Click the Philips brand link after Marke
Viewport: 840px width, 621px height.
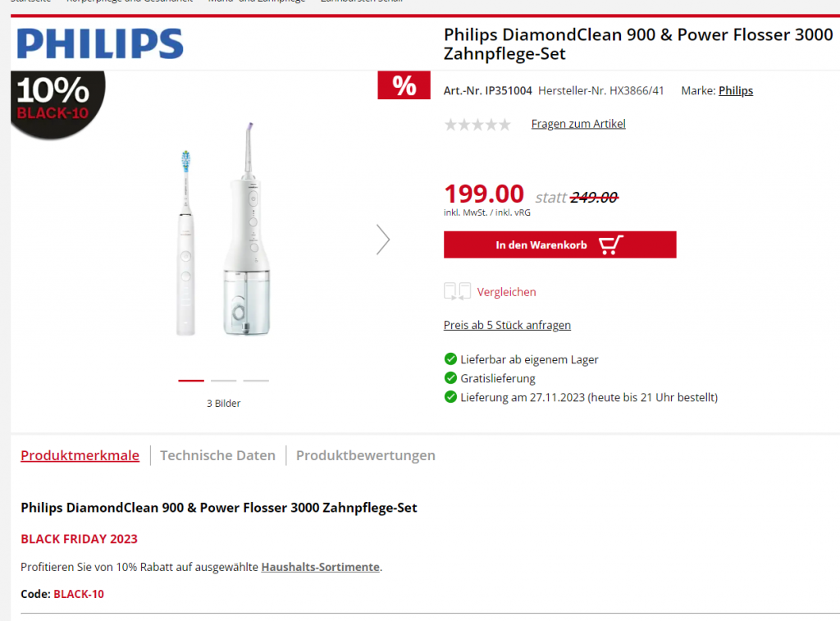click(736, 90)
